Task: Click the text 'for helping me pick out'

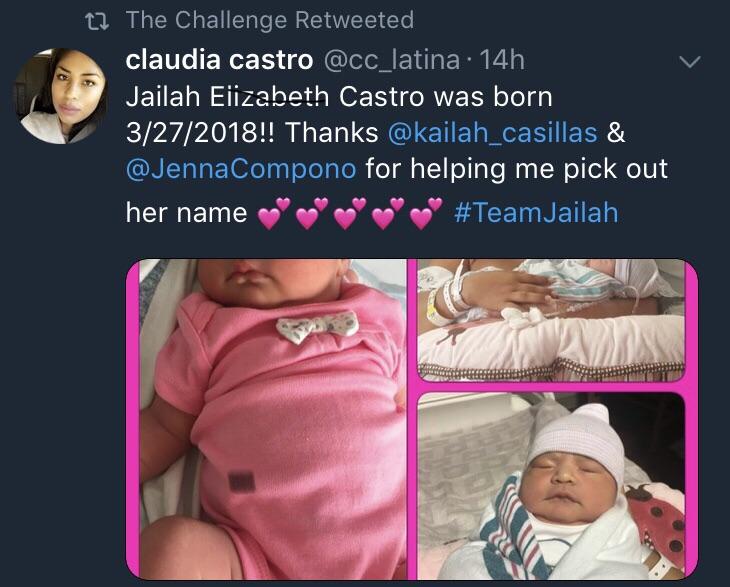Action: click(x=517, y=169)
